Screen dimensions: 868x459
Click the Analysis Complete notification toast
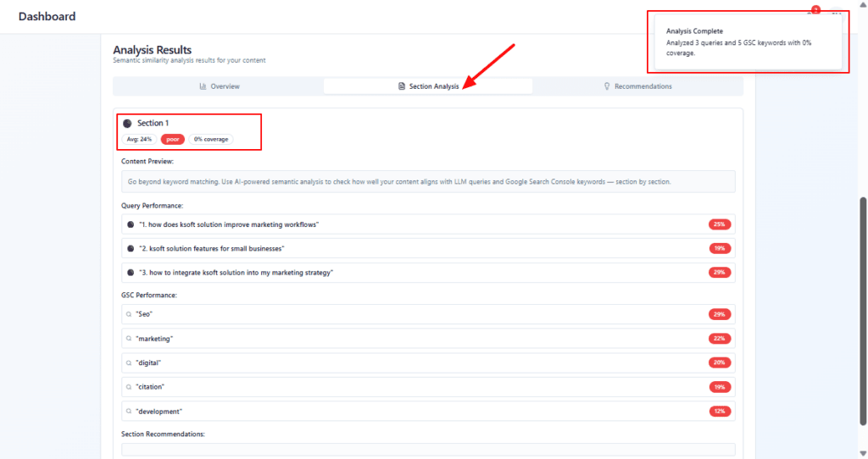point(745,42)
